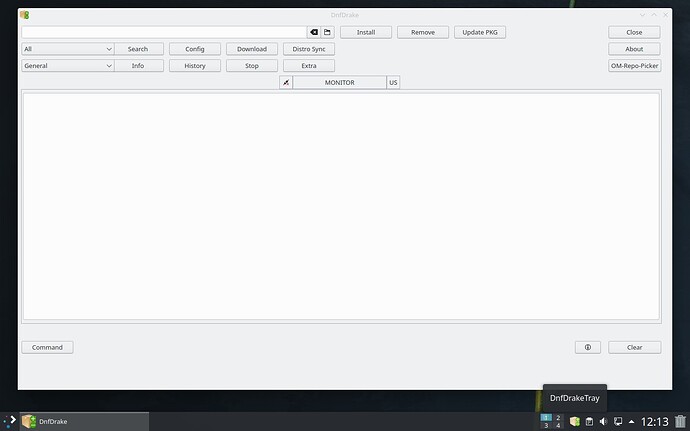Open file browser folder icon beside search field

point(327,32)
